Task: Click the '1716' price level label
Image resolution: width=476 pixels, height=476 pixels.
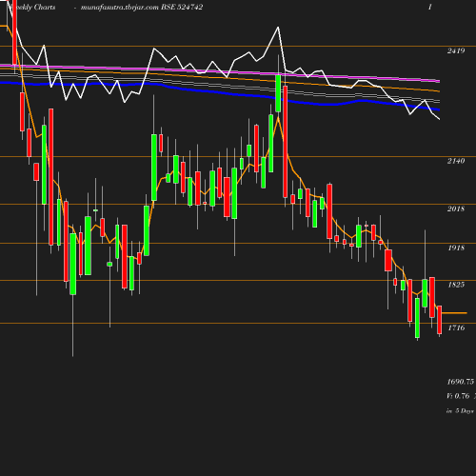Action: (456, 327)
